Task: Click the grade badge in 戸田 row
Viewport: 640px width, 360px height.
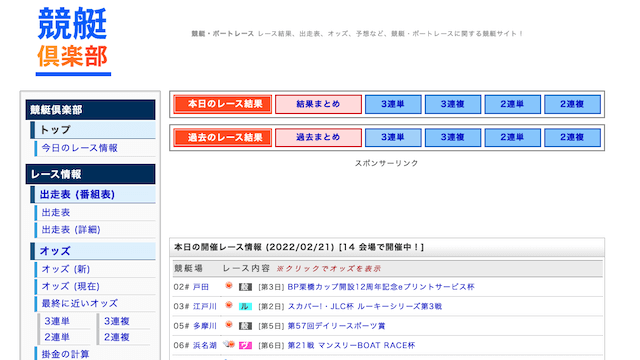Action: click(x=245, y=287)
